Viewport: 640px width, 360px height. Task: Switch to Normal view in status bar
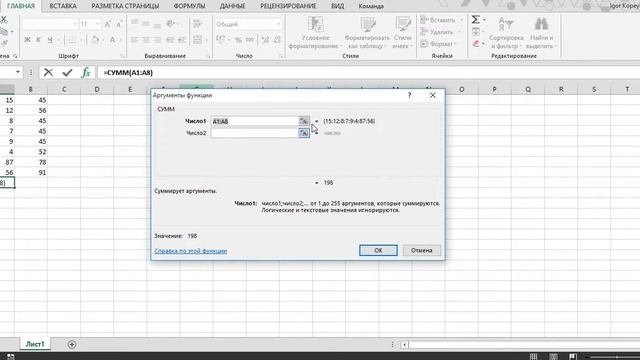pyautogui.click(x=533, y=356)
